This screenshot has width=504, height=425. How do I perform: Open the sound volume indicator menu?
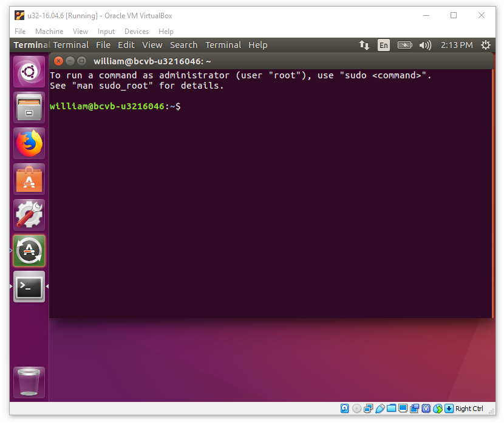[425, 45]
